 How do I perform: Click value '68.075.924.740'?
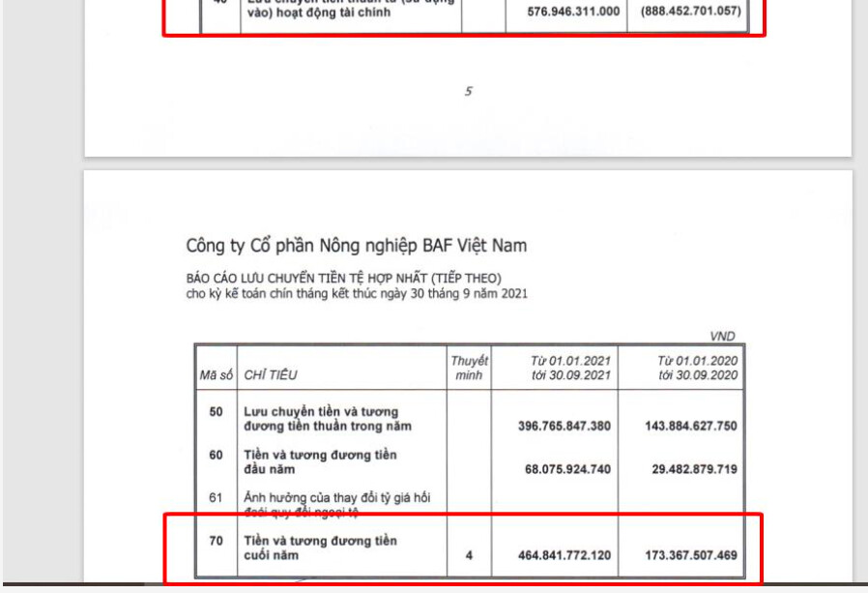tap(567, 469)
